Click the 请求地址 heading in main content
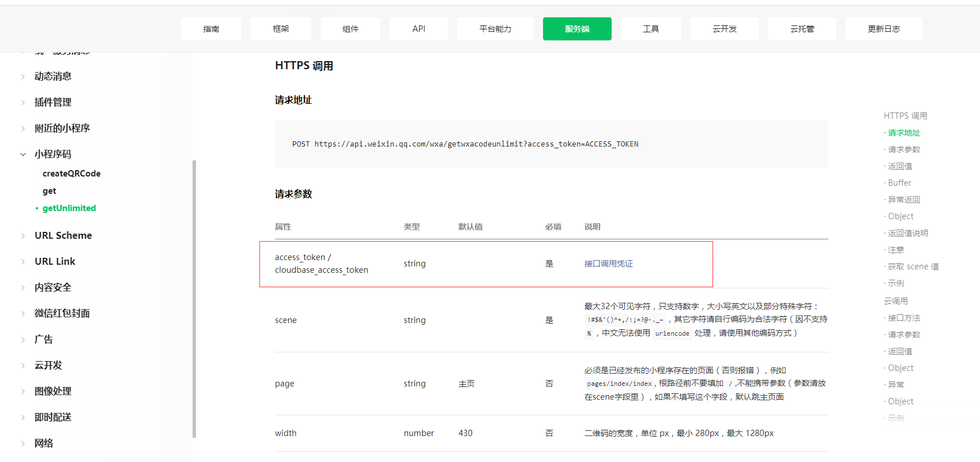 click(x=293, y=100)
